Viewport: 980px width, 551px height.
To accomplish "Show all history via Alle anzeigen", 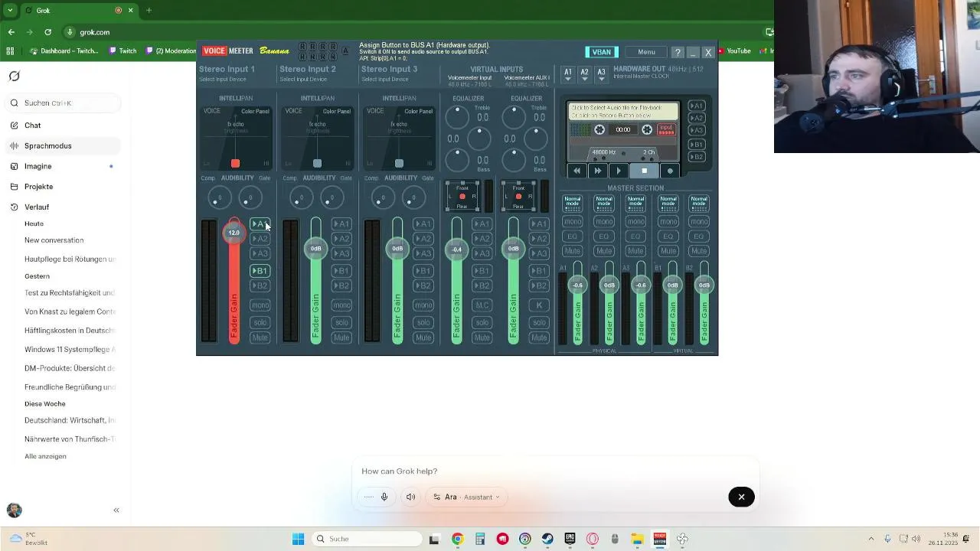I will tap(45, 456).
